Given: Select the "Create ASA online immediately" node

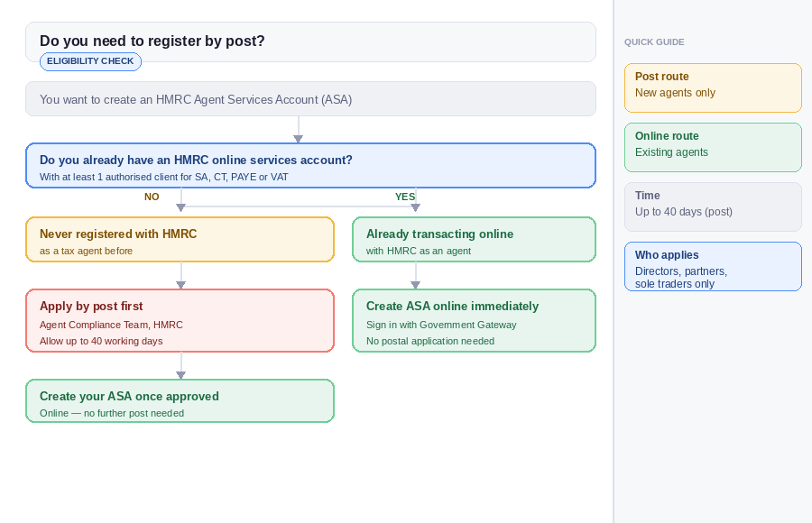Looking at the screenshot, I should [474, 320].
